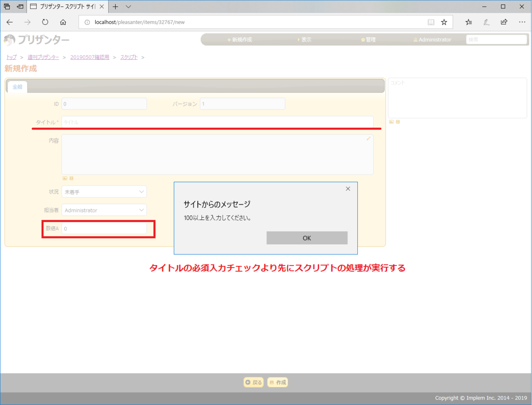Close the message dialog with the X

pyautogui.click(x=348, y=188)
